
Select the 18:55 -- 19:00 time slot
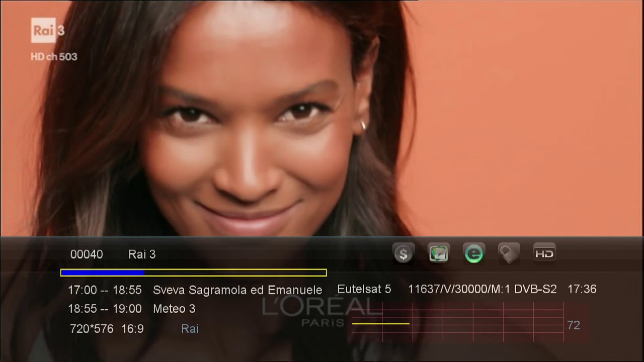coord(105,309)
